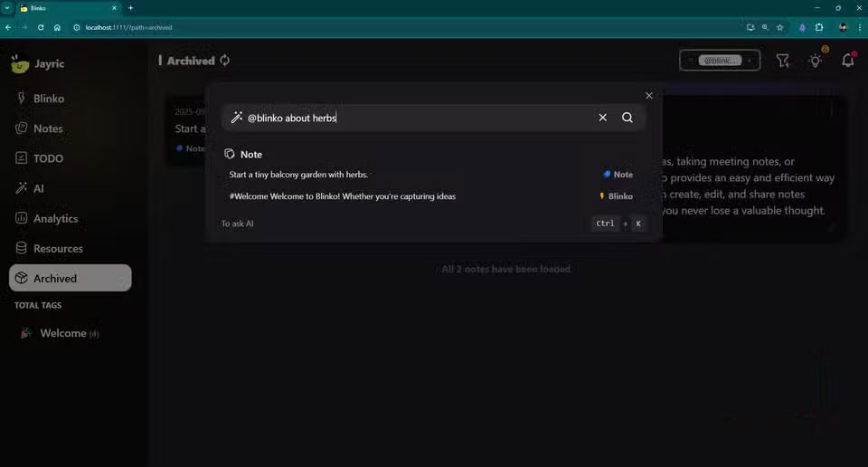Image resolution: width=868 pixels, height=467 pixels.
Task: Open the TODO section
Action: click(x=48, y=158)
